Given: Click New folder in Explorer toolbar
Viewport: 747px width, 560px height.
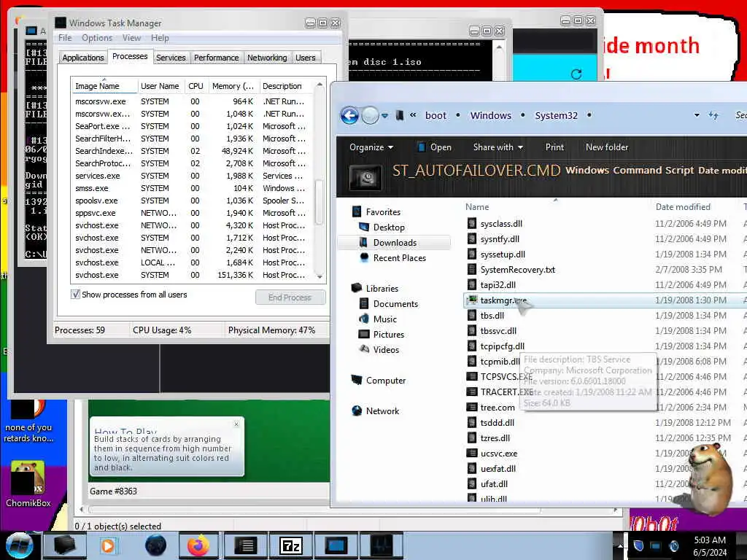Looking at the screenshot, I should [607, 147].
